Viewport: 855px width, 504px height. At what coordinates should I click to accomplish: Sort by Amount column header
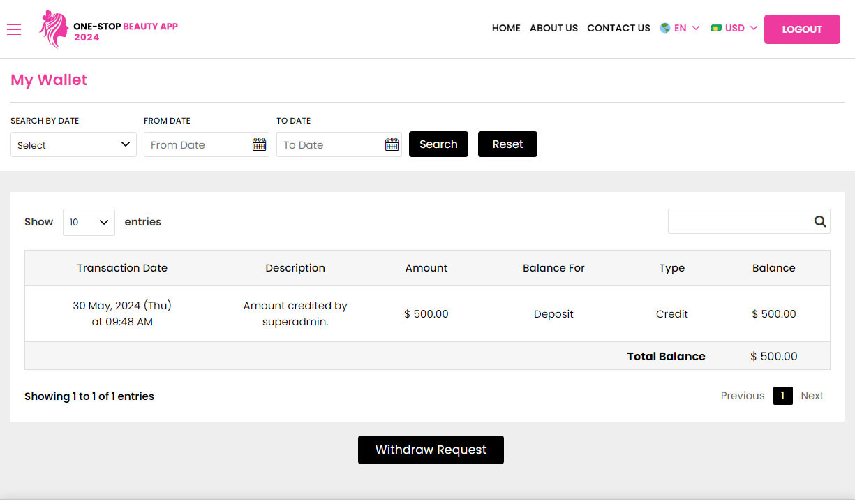click(426, 268)
